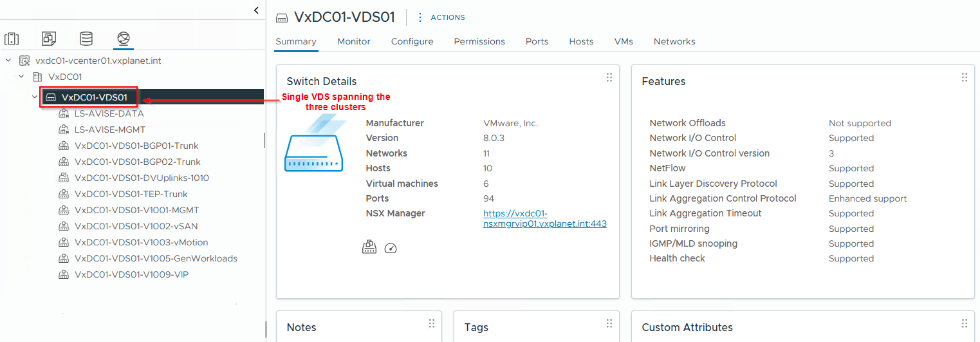Screen dimensions: 980x342
Task: Select VxDC01-VDS01-BGP01-Trunk port group
Action: (x=138, y=146)
